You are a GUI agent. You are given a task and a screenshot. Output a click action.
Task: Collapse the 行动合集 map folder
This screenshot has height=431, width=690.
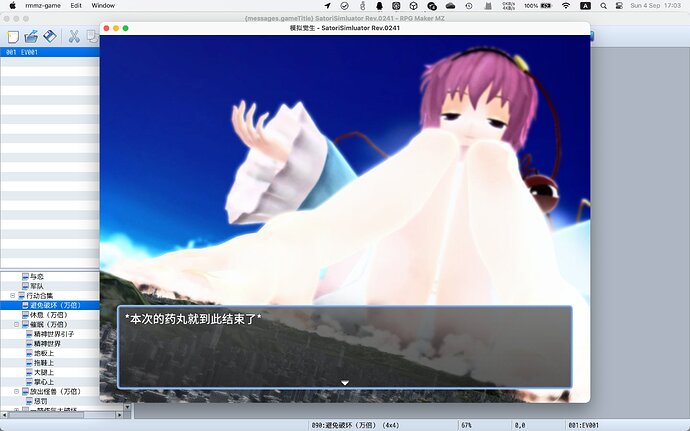click(x=13, y=296)
